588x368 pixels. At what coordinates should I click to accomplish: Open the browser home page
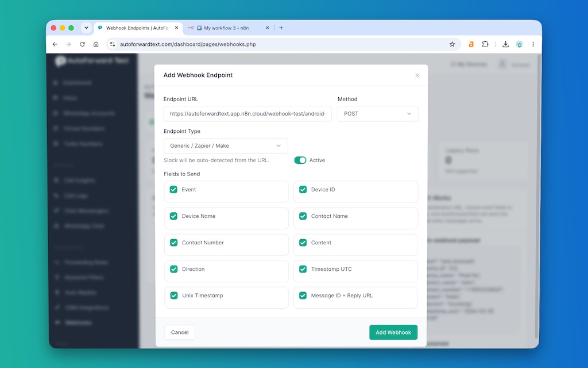pos(96,44)
